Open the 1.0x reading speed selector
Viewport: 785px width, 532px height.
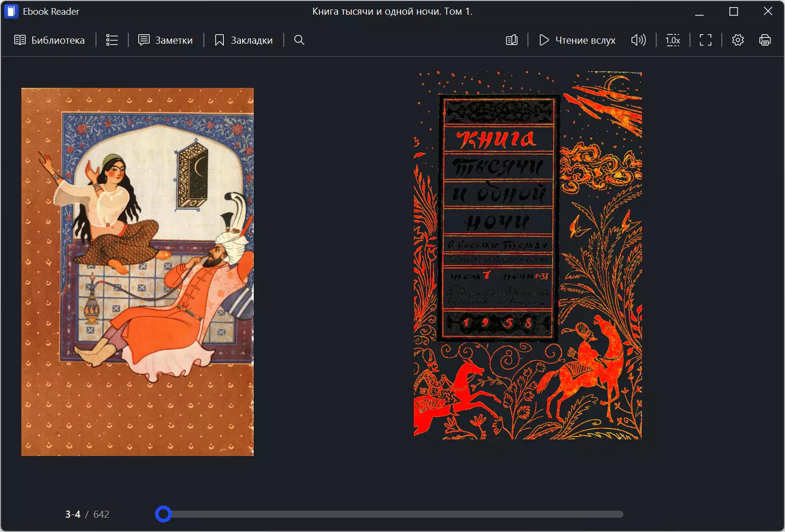tap(673, 40)
